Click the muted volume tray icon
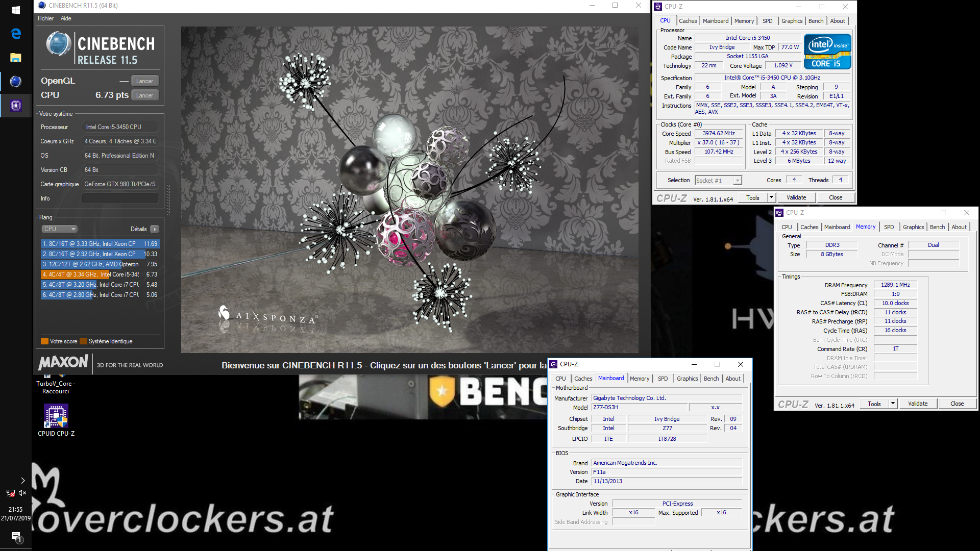Image resolution: width=980 pixels, height=551 pixels. click(x=22, y=493)
